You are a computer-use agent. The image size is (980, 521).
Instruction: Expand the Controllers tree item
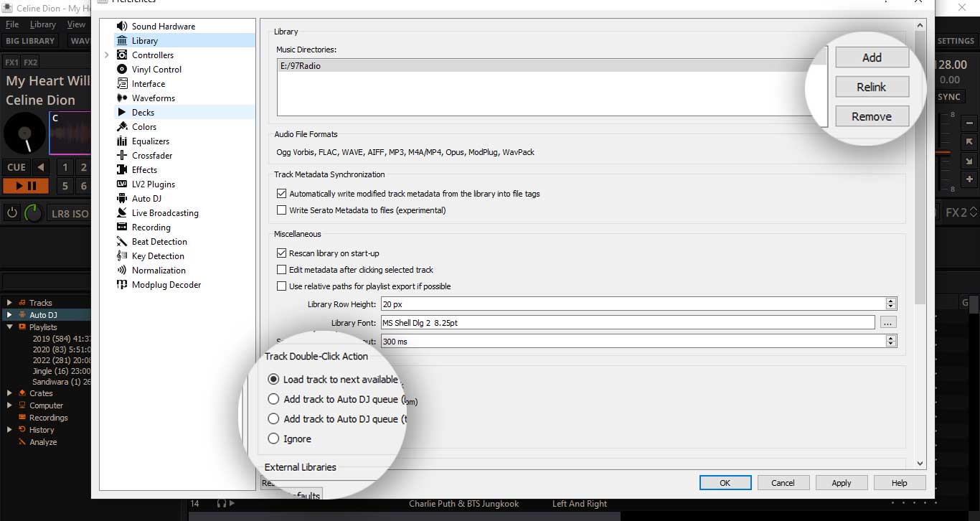(107, 55)
